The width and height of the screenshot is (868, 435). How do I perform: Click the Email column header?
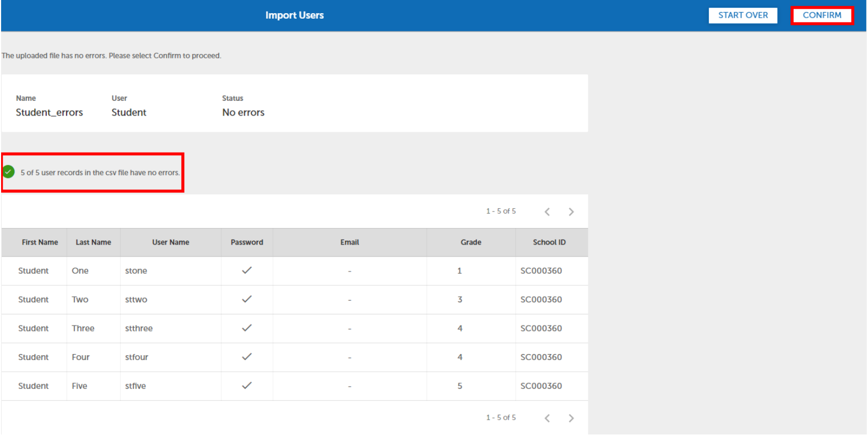click(350, 242)
